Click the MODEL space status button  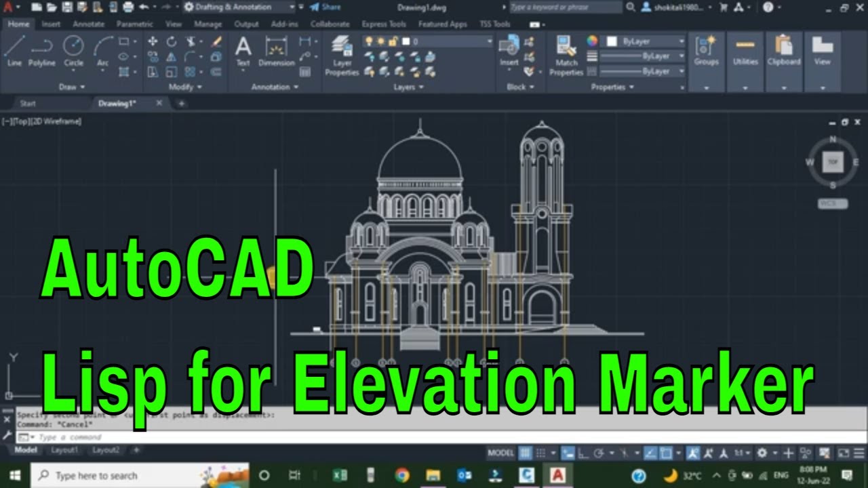(501, 453)
